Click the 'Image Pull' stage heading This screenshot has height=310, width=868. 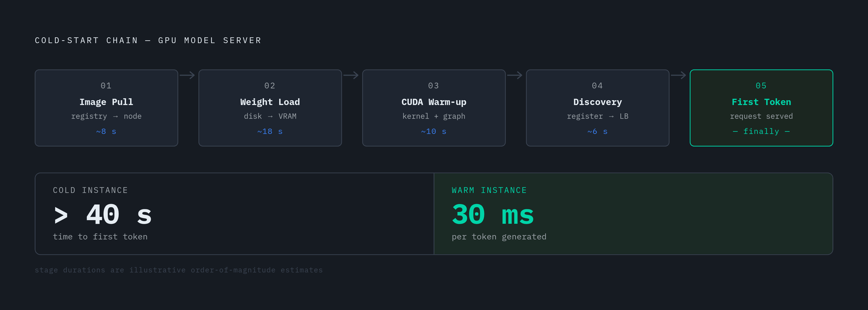106,102
